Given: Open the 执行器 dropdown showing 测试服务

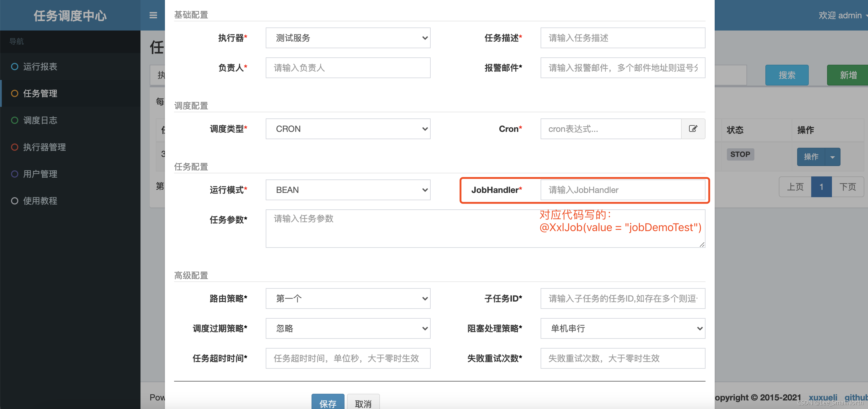Looking at the screenshot, I should point(348,38).
